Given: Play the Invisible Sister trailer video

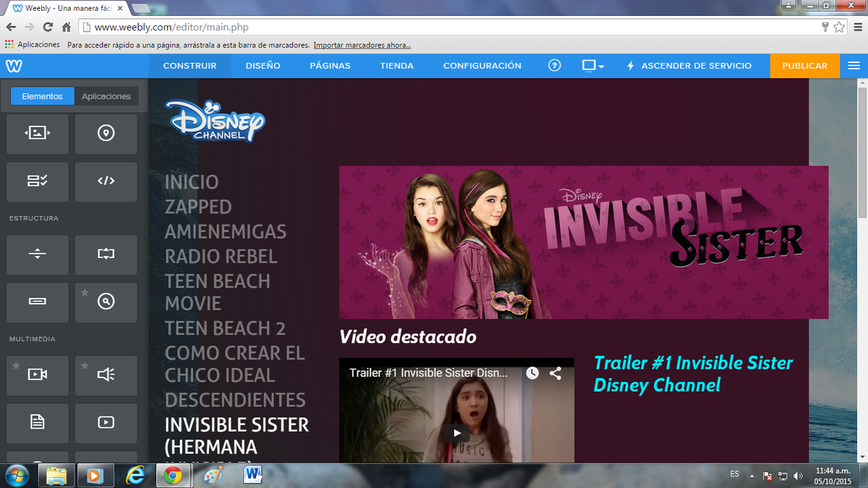Looking at the screenshot, I should [456, 433].
